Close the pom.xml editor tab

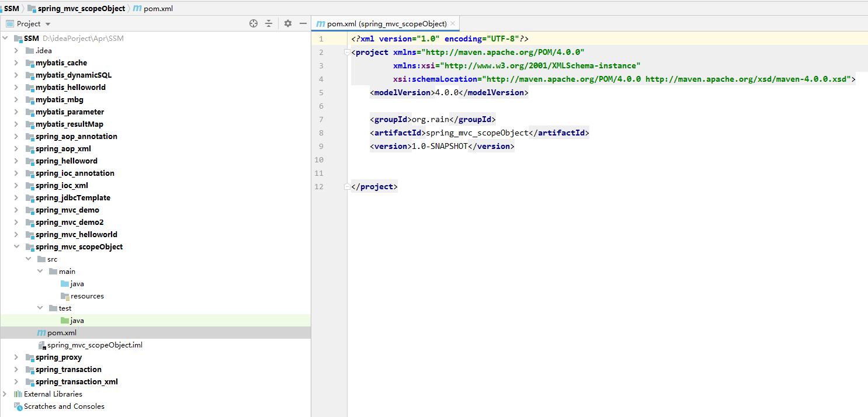coord(453,23)
